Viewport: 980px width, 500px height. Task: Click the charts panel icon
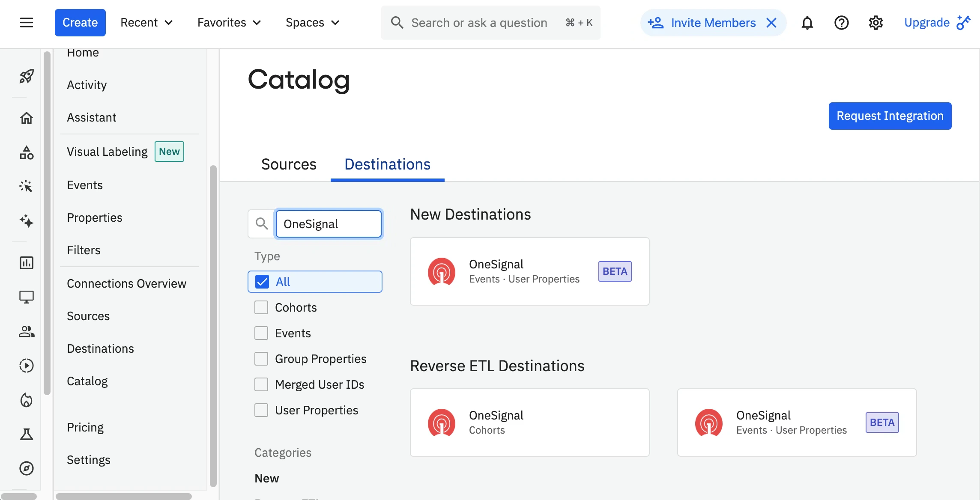tap(26, 263)
